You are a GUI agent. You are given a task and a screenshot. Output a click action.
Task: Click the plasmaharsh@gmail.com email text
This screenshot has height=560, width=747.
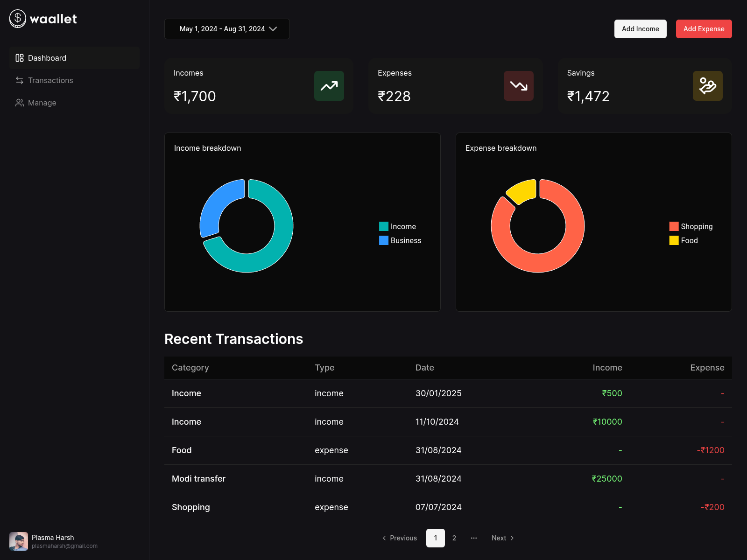64,546
